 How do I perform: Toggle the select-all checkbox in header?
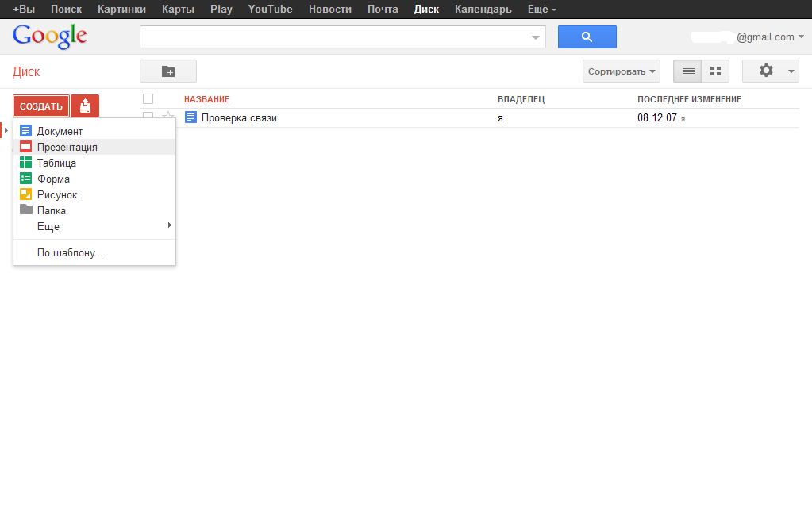pos(148,99)
